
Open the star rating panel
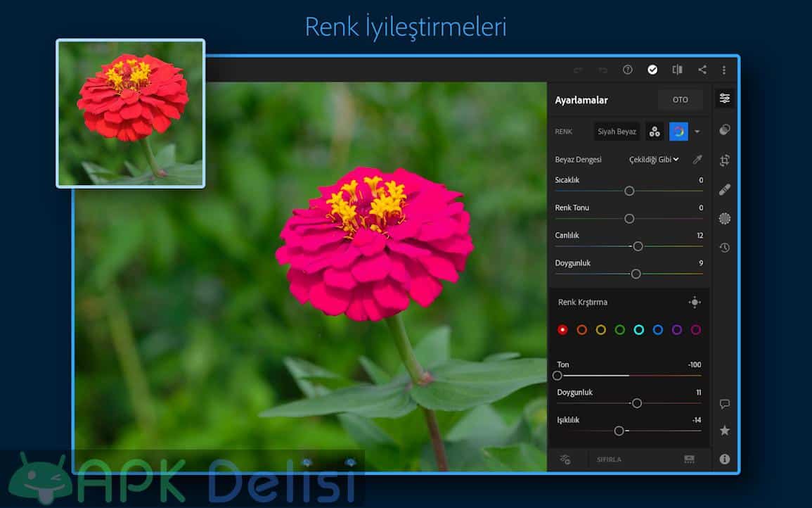coord(725,431)
